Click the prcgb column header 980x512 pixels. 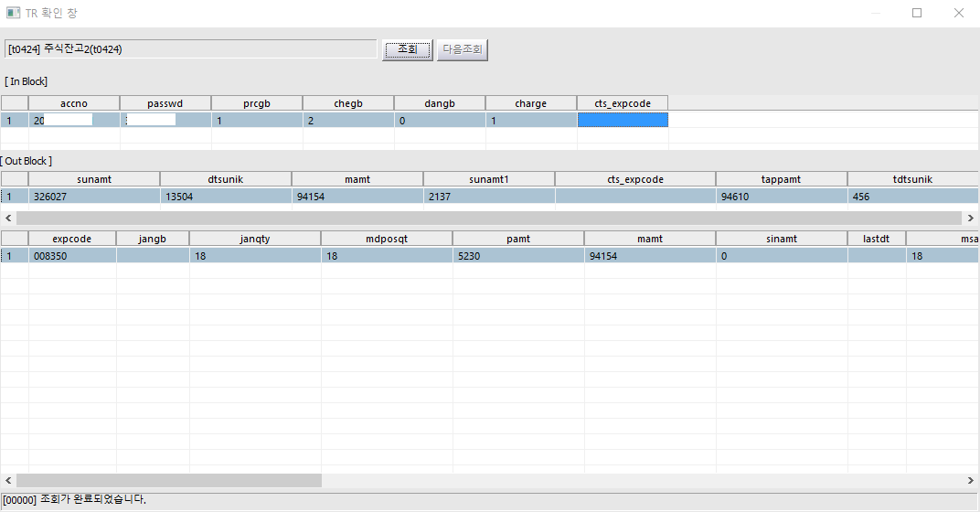257,103
